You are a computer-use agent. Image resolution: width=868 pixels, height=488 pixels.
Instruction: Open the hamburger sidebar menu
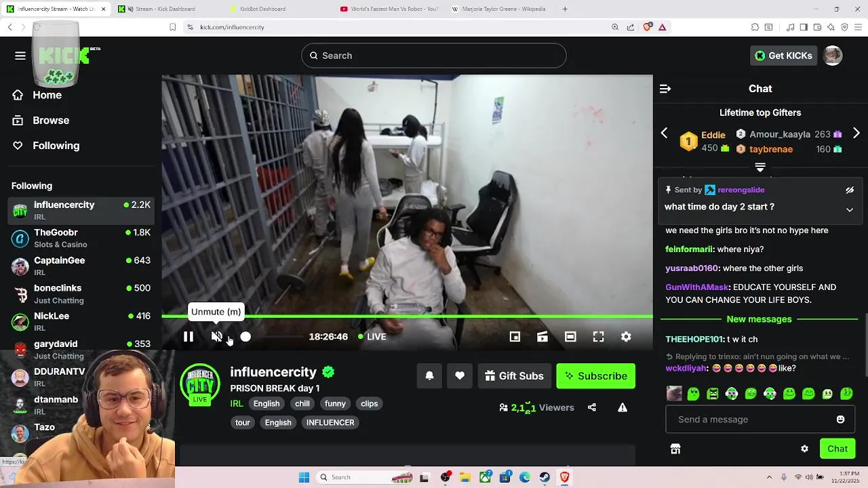tap(20, 56)
